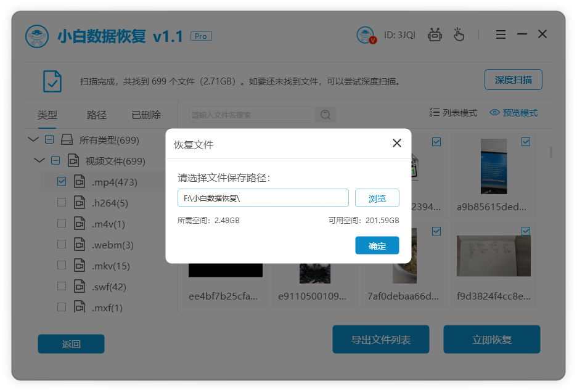Viewport: 577px width, 392px height.
Task: Click the 立即恢复 button
Action: (492, 340)
